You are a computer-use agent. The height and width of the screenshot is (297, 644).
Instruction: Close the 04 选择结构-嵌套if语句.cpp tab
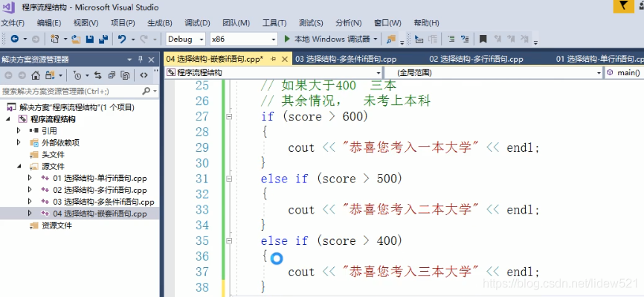pyautogui.click(x=284, y=60)
